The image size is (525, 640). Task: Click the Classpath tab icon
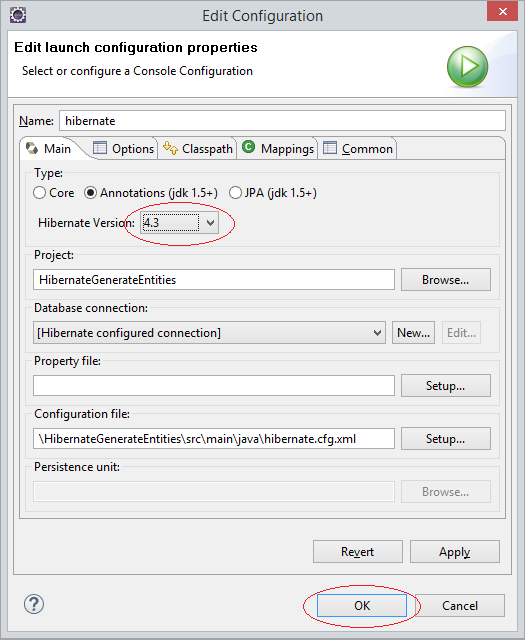click(170, 148)
